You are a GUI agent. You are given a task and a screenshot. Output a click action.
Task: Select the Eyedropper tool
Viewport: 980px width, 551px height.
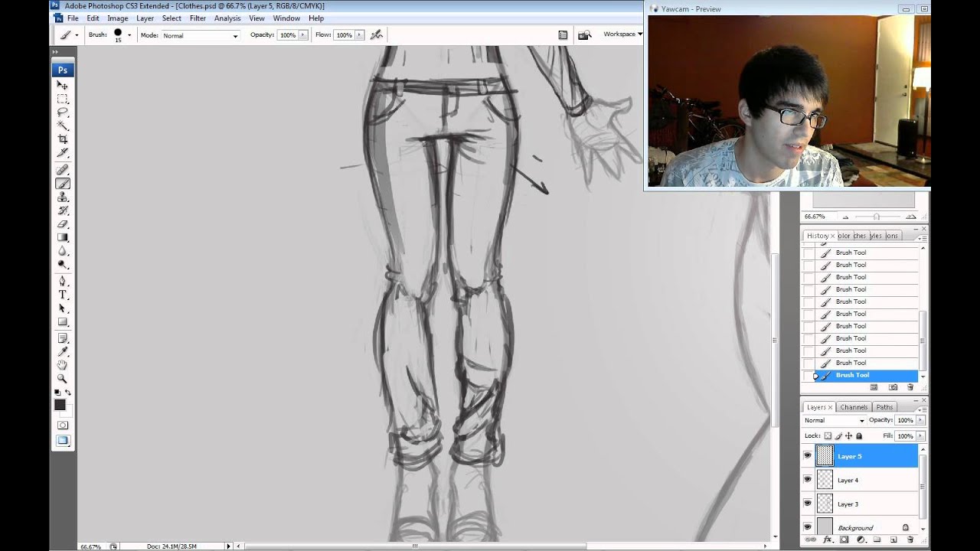click(x=63, y=352)
